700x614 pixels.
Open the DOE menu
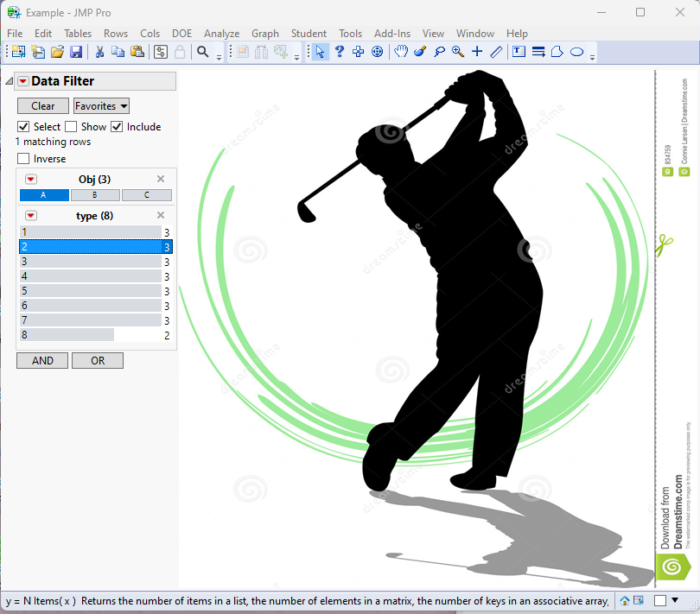point(181,34)
